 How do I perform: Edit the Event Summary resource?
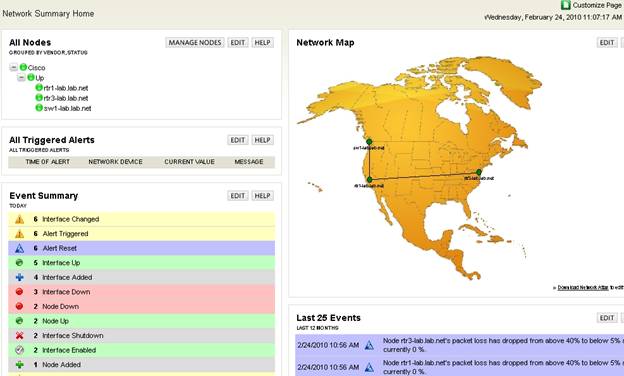pos(238,196)
